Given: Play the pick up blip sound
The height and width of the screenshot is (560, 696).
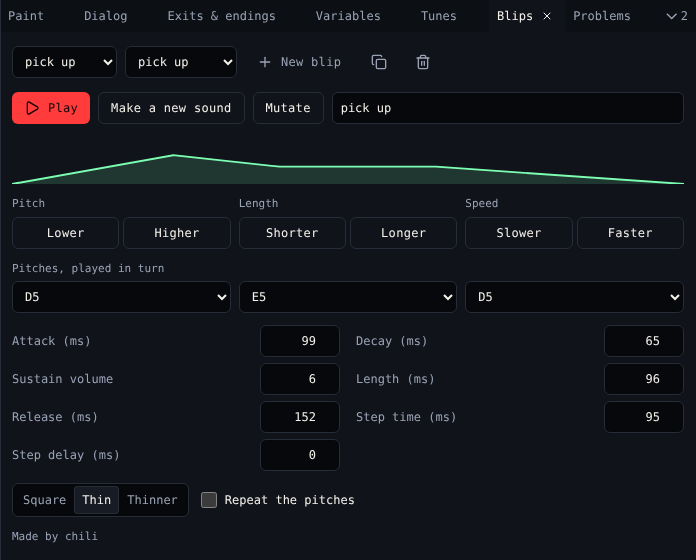Looking at the screenshot, I should click(x=51, y=108).
